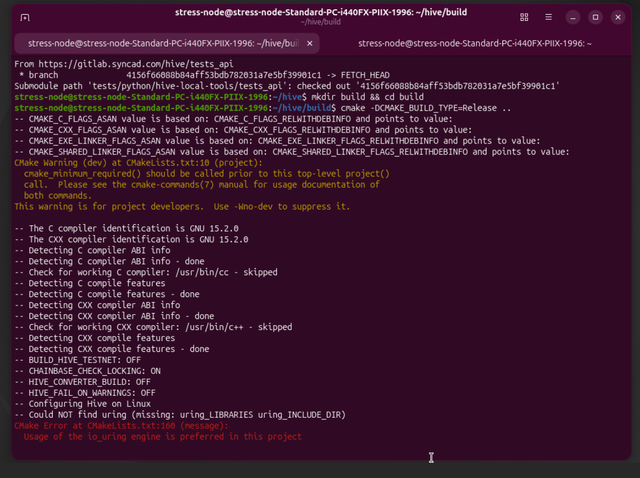Close the terminal window
Viewport: 640px width, 478px height.
pos(618,17)
